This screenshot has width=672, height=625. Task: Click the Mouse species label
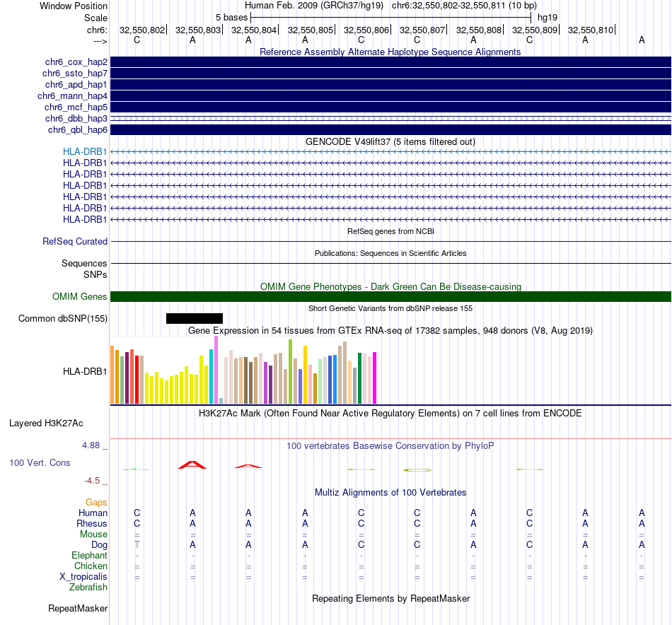93,535
